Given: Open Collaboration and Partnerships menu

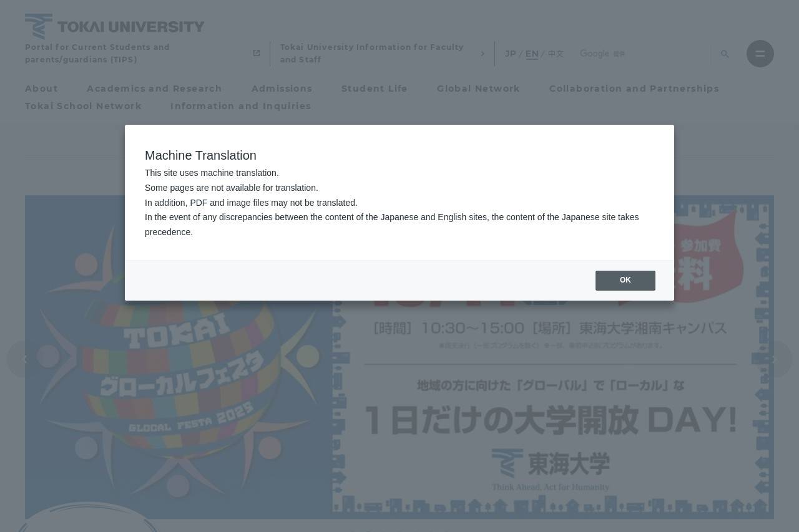Looking at the screenshot, I should point(634,89).
